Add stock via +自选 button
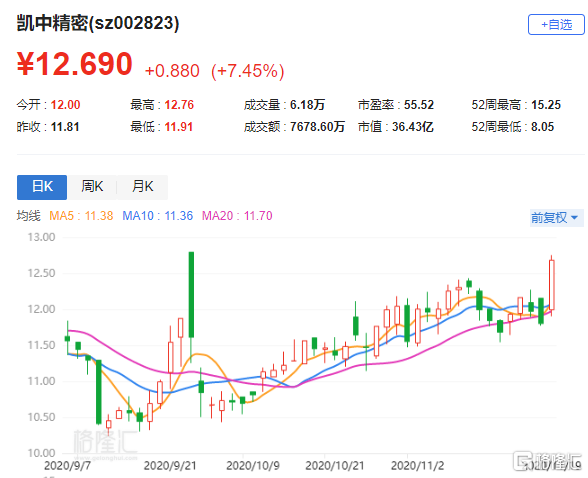588x478 pixels. (556, 25)
